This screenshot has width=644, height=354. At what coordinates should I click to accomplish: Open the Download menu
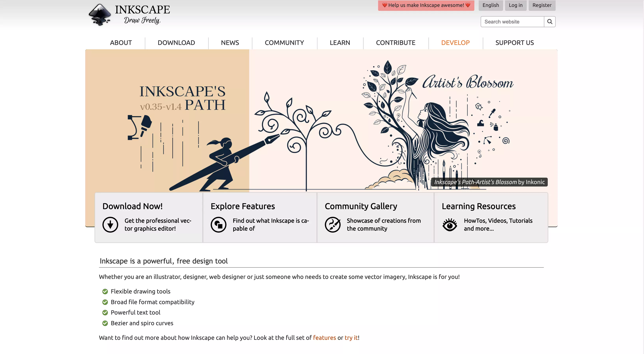(x=176, y=43)
